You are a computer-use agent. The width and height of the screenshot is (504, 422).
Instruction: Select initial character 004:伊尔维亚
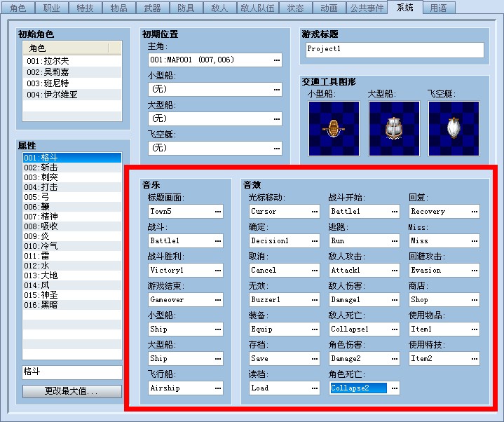[72, 95]
